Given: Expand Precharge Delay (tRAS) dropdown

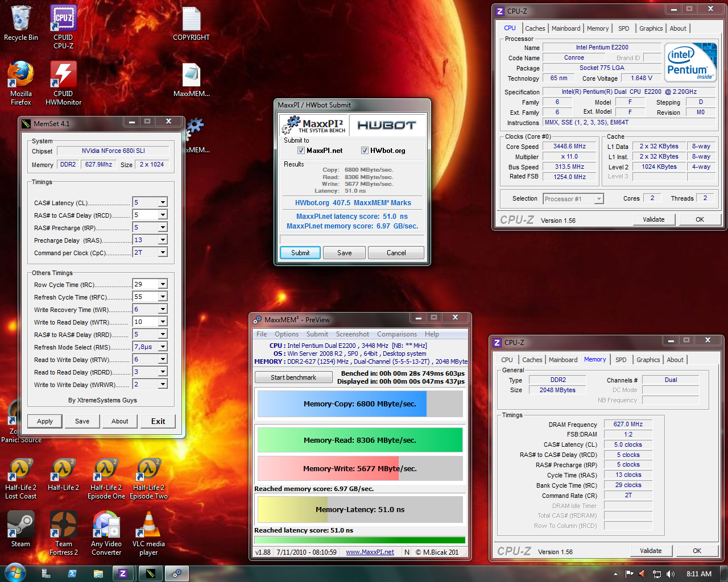Looking at the screenshot, I should click(163, 240).
